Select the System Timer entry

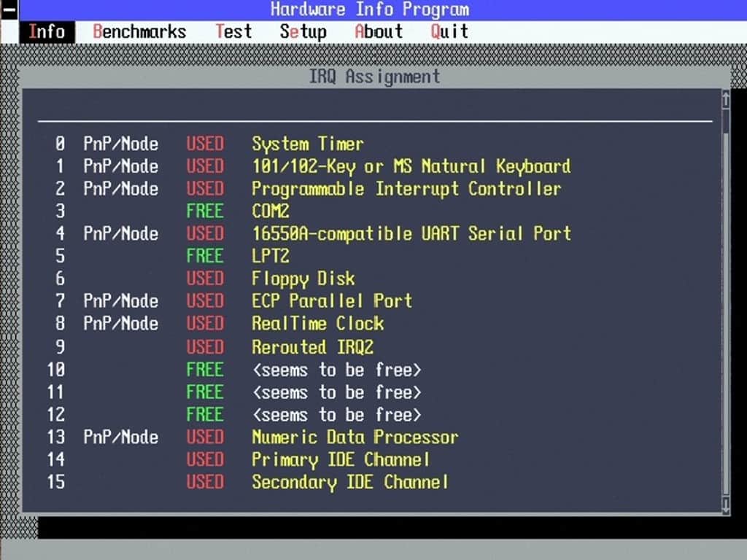pyautogui.click(x=307, y=144)
